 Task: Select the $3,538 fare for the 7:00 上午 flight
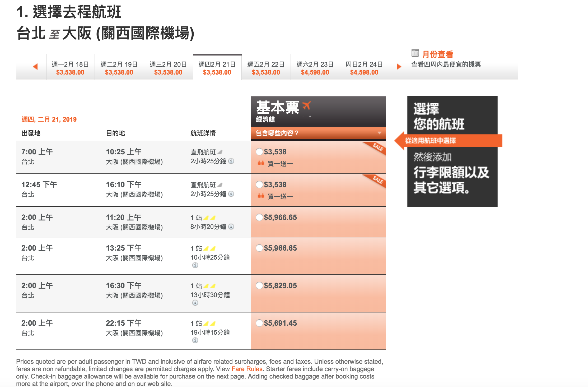point(259,152)
